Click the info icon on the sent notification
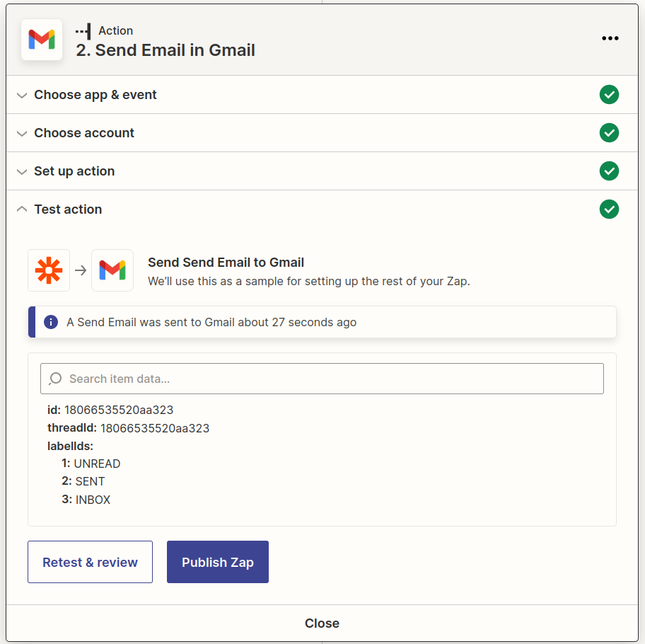 pyautogui.click(x=50, y=322)
